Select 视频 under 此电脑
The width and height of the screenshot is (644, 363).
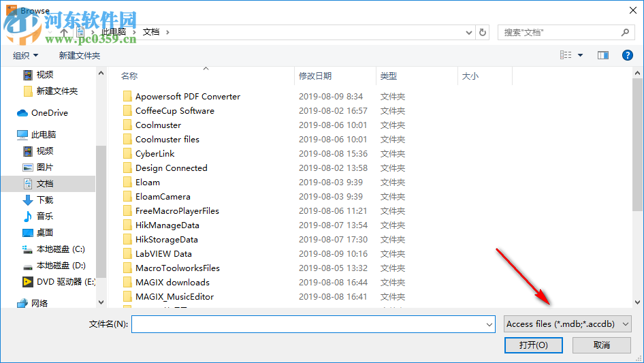click(45, 151)
